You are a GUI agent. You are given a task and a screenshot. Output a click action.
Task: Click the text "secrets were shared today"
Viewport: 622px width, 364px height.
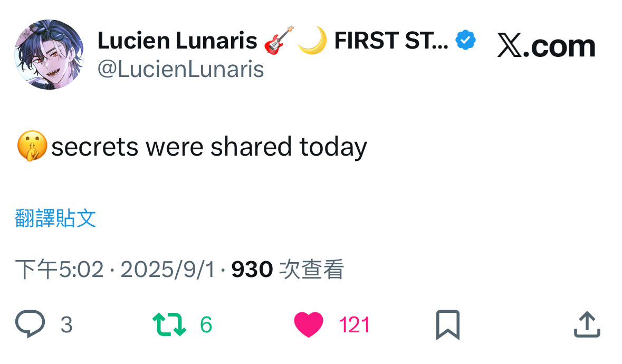click(209, 147)
